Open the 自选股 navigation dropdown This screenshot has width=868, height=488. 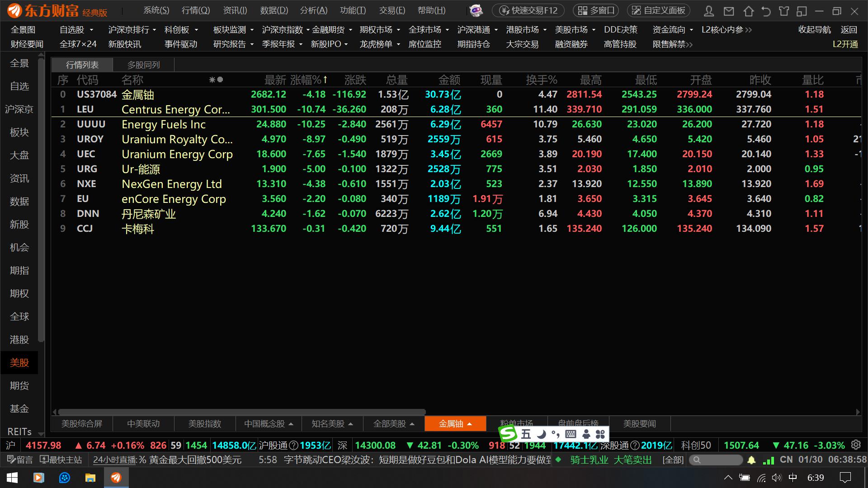point(91,30)
